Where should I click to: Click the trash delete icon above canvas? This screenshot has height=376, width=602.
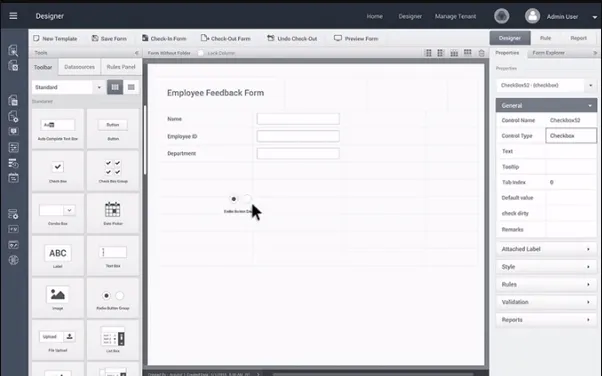[x=481, y=53]
